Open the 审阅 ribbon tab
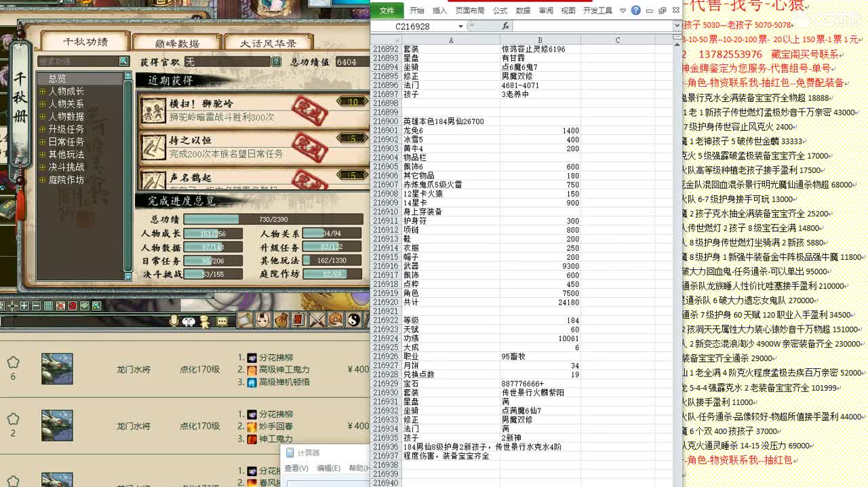 (546, 11)
